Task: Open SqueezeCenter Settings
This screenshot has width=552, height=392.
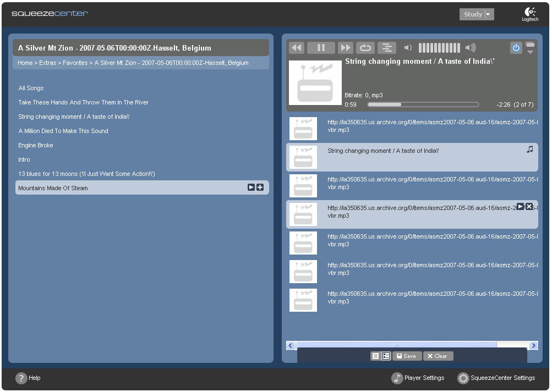Action: [496, 378]
